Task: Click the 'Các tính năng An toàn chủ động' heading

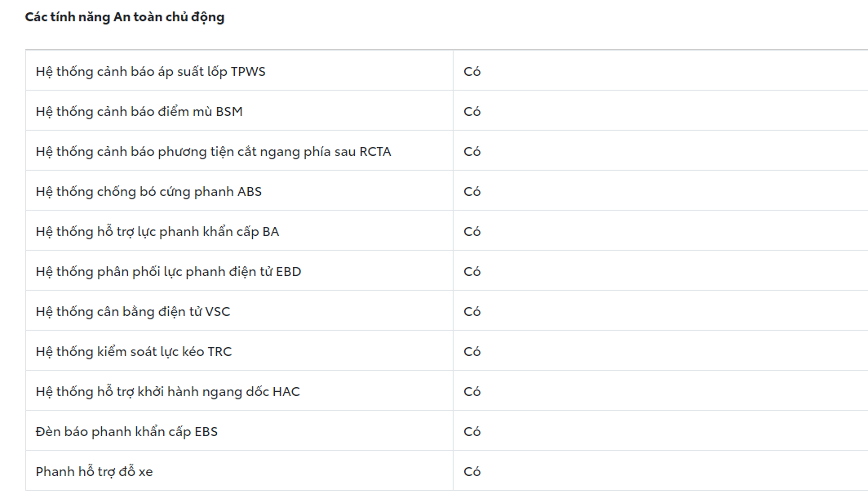Action: (125, 17)
